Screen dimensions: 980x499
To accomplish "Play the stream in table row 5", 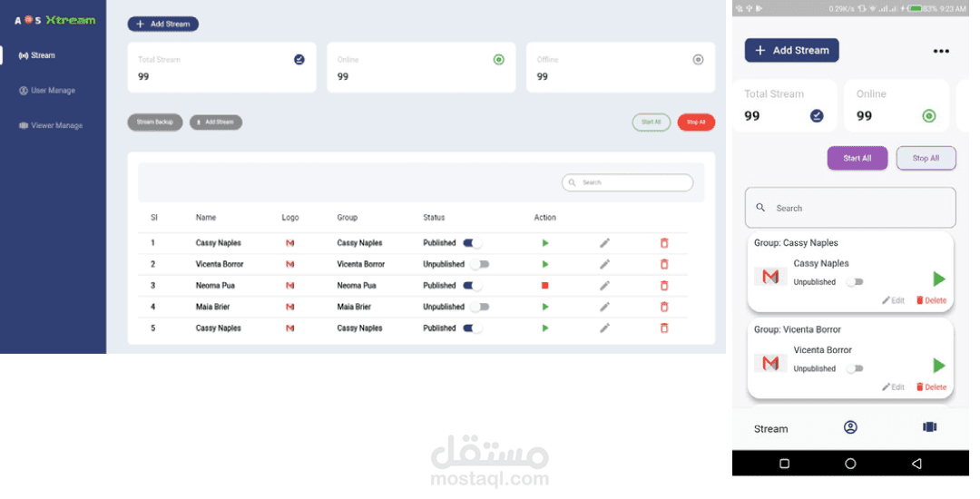I will [545, 328].
